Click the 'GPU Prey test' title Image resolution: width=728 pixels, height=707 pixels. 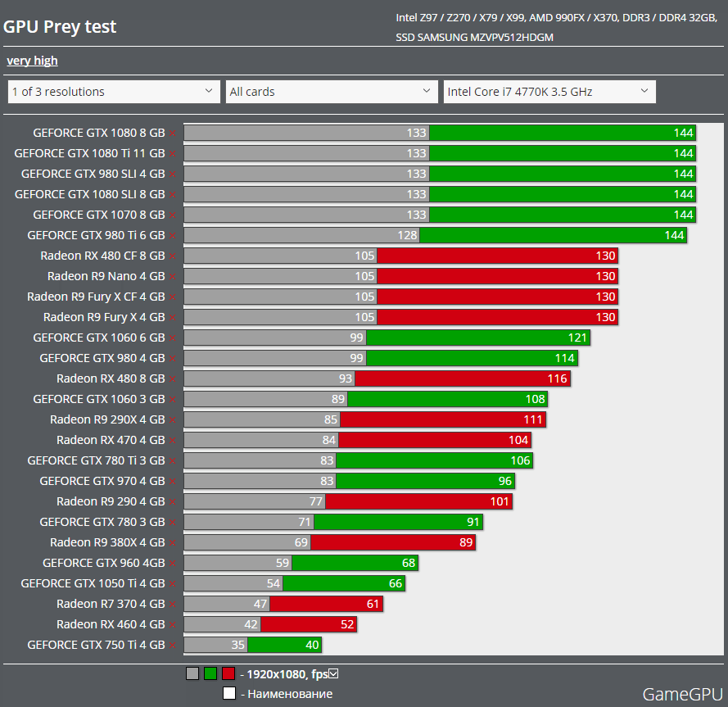pyautogui.click(x=60, y=26)
